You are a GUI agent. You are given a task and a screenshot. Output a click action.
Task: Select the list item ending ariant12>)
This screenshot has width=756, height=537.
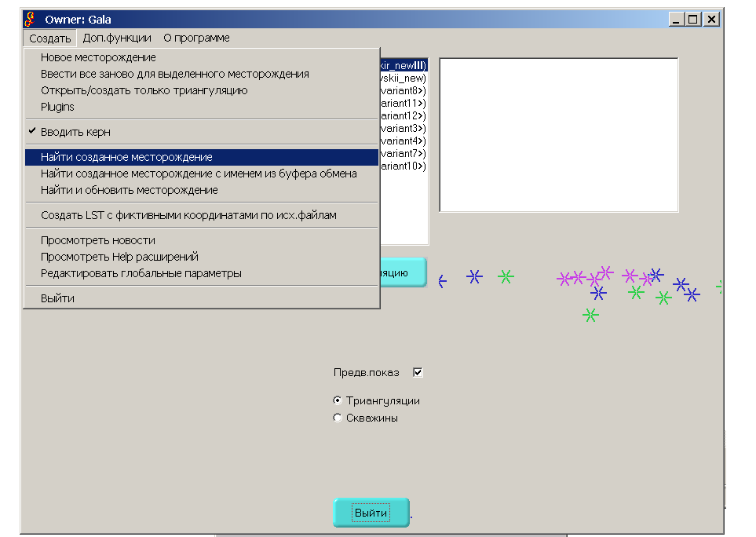pyautogui.click(x=404, y=115)
